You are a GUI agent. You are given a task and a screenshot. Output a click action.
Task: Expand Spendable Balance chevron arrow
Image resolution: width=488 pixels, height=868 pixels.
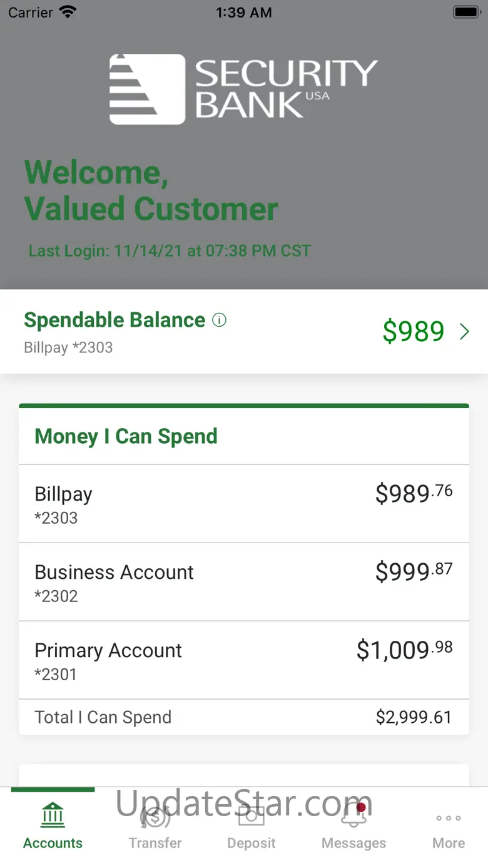click(x=464, y=332)
